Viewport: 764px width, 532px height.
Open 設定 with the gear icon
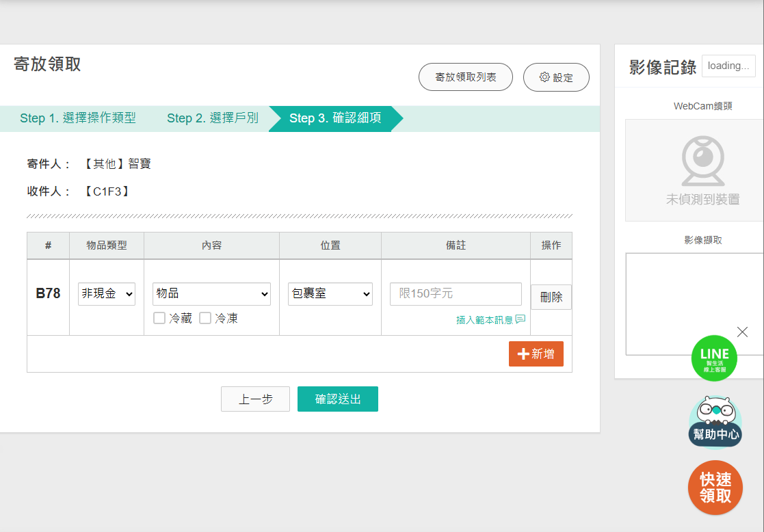coord(555,78)
